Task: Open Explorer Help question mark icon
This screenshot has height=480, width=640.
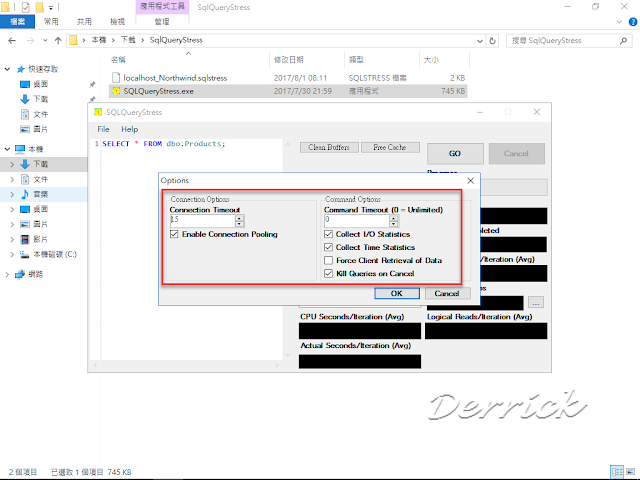Action: pyautogui.click(x=633, y=22)
